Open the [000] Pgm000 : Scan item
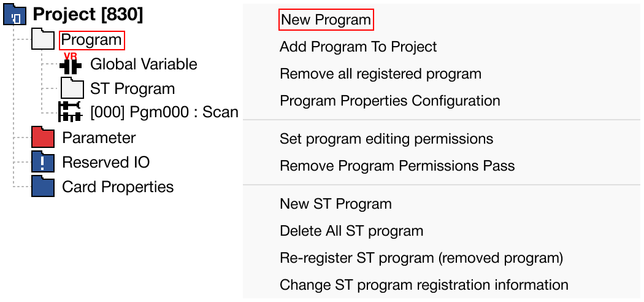The width and height of the screenshot is (644, 302). point(164,112)
